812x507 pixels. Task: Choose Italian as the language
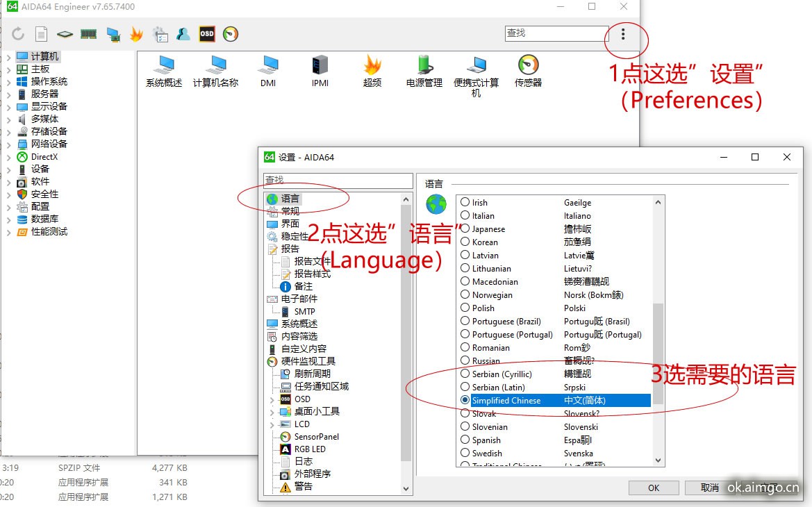tap(465, 215)
